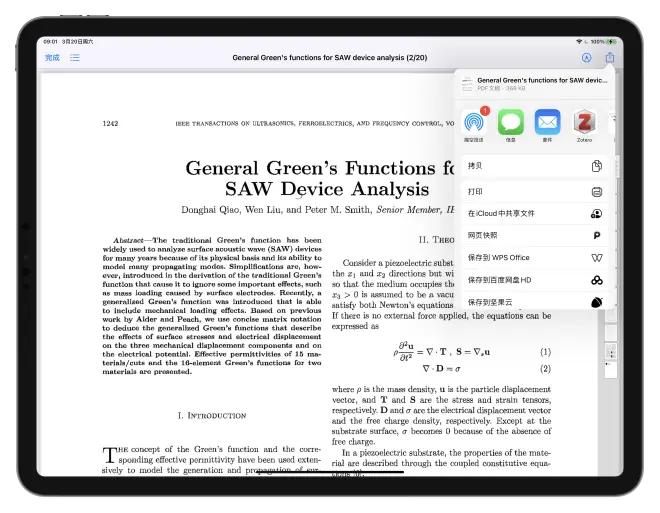Click the page number 1242
The height and width of the screenshot is (513, 660).
110,123
